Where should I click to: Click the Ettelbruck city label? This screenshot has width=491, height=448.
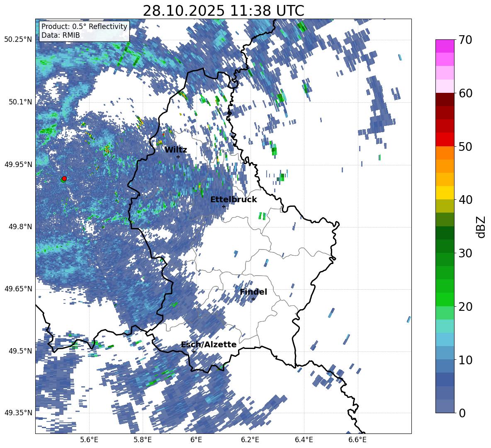point(233,200)
